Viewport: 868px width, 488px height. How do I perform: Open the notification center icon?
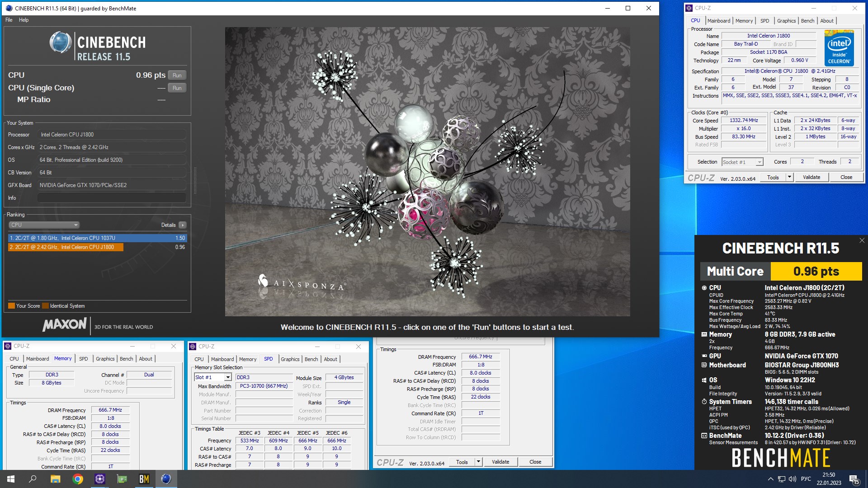pos(854,479)
